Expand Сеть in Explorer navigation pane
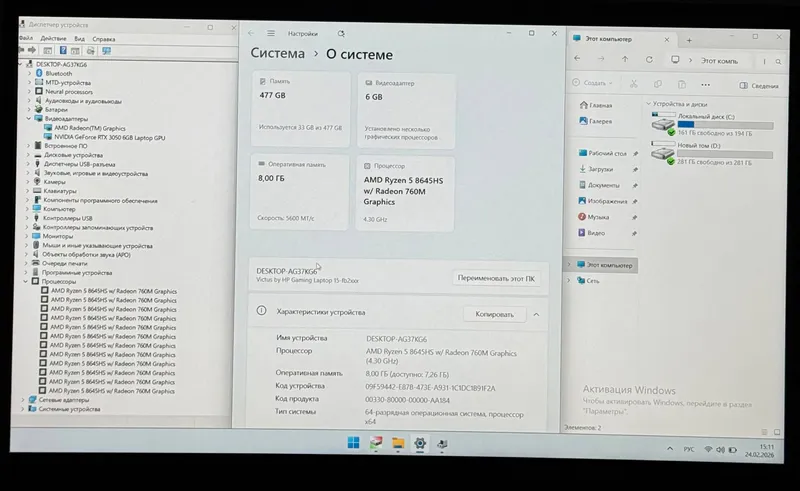800x491 pixels. [x=569, y=281]
